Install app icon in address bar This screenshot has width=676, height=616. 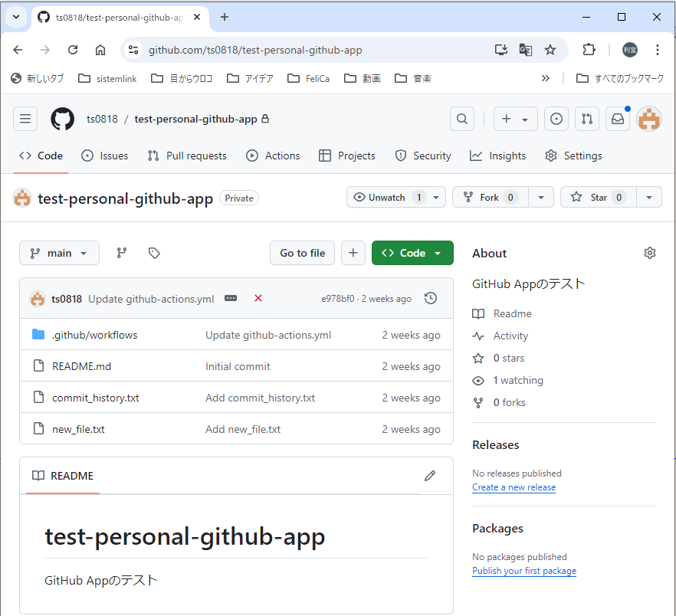click(x=501, y=50)
